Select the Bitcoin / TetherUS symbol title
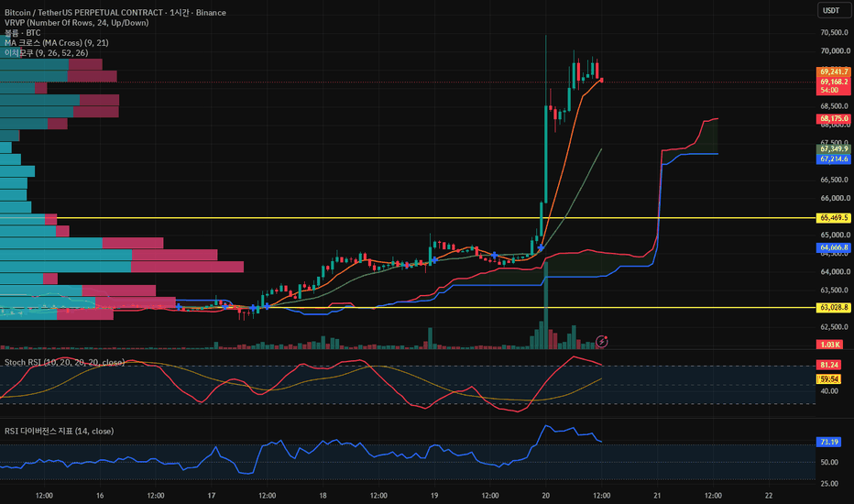Viewport: 854px width, 504px height. click(115, 13)
